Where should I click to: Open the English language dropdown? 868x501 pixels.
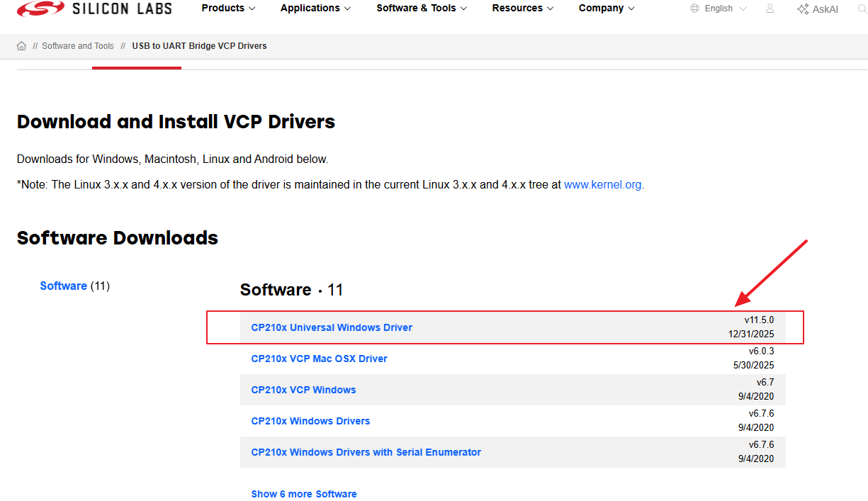[x=726, y=9]
